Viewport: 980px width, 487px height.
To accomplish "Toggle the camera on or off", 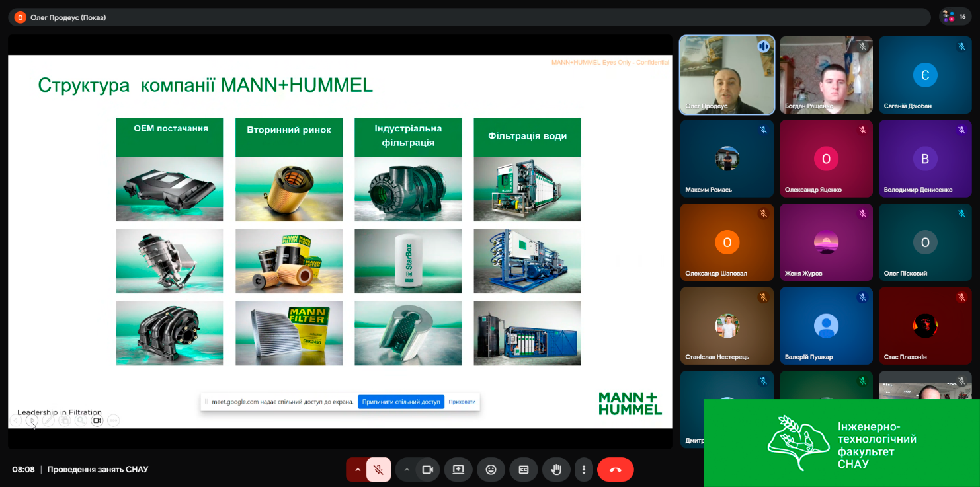I will click(427, 470).
